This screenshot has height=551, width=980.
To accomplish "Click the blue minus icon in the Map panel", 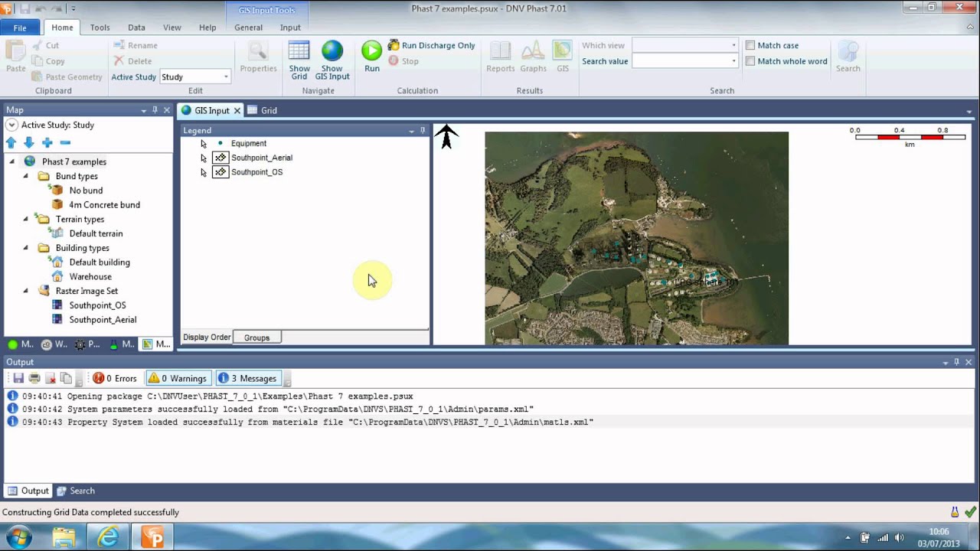I will (x=65, y=142).
